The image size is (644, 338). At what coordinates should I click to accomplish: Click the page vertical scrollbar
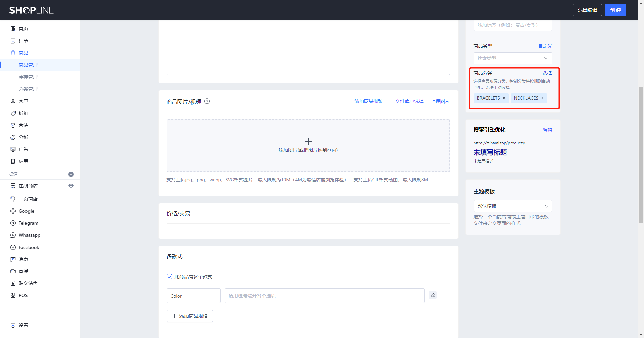pyautogui.click(x=641, y=154)
